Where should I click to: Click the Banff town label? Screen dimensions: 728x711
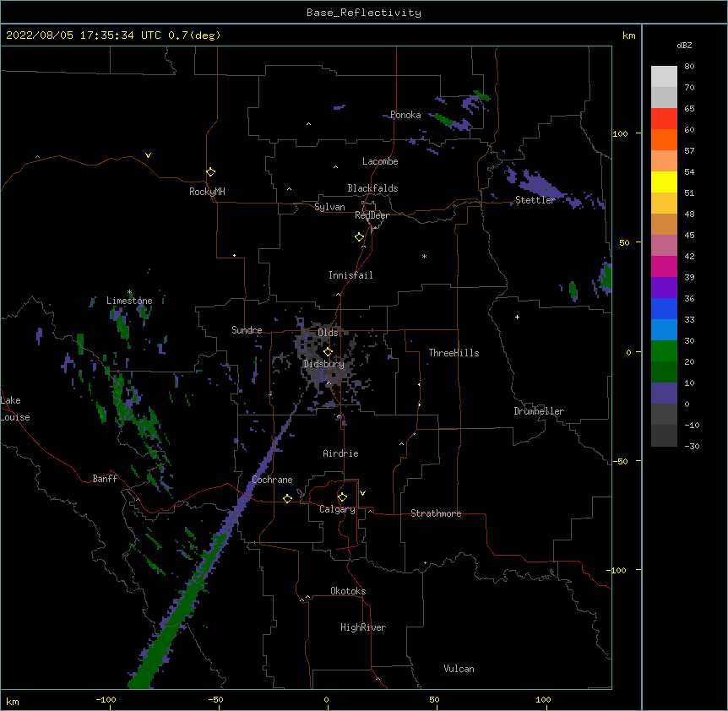click(x=105, y=479)
